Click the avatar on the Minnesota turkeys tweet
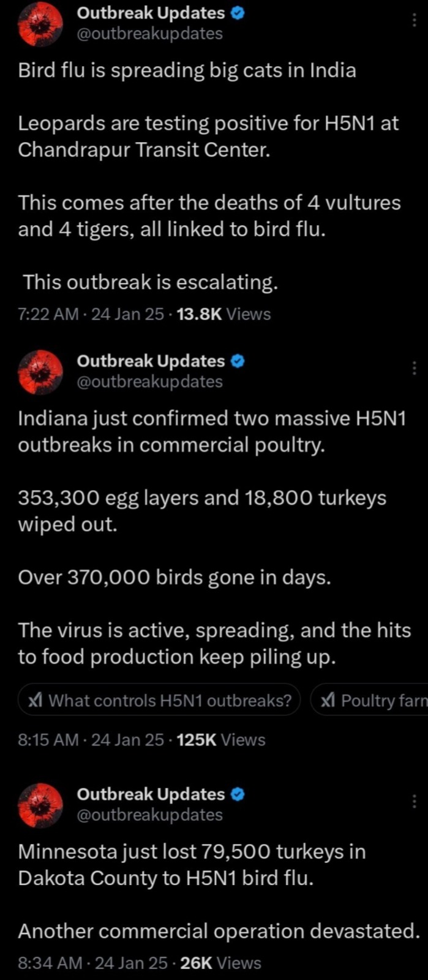The image size is (428, 980). (x=40, y=805)
